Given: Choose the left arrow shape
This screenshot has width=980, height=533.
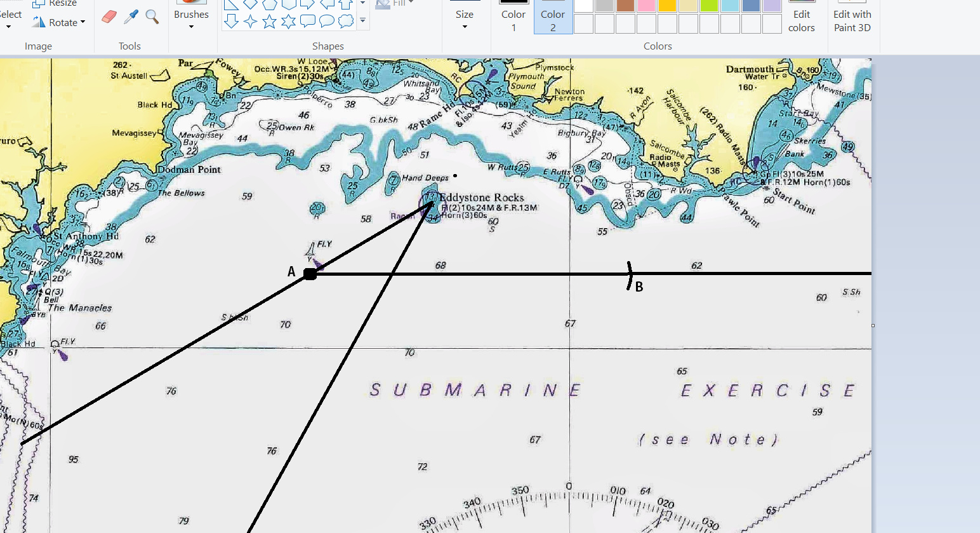Looking at the screenshot, I should click(x=327, y=4).
